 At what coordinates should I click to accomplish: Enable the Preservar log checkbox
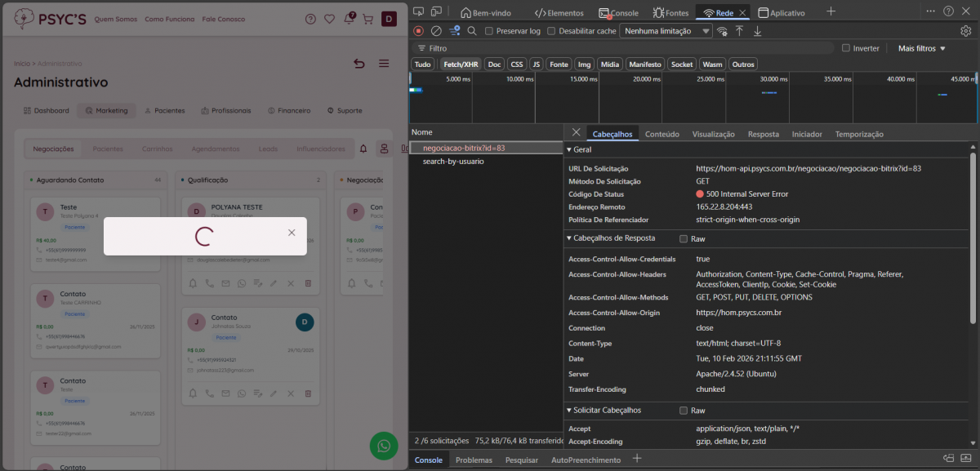click(489, 31)
